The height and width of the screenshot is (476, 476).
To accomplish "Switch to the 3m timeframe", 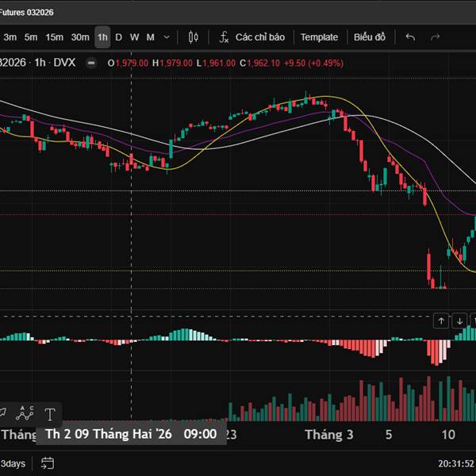I will point(10,37).
